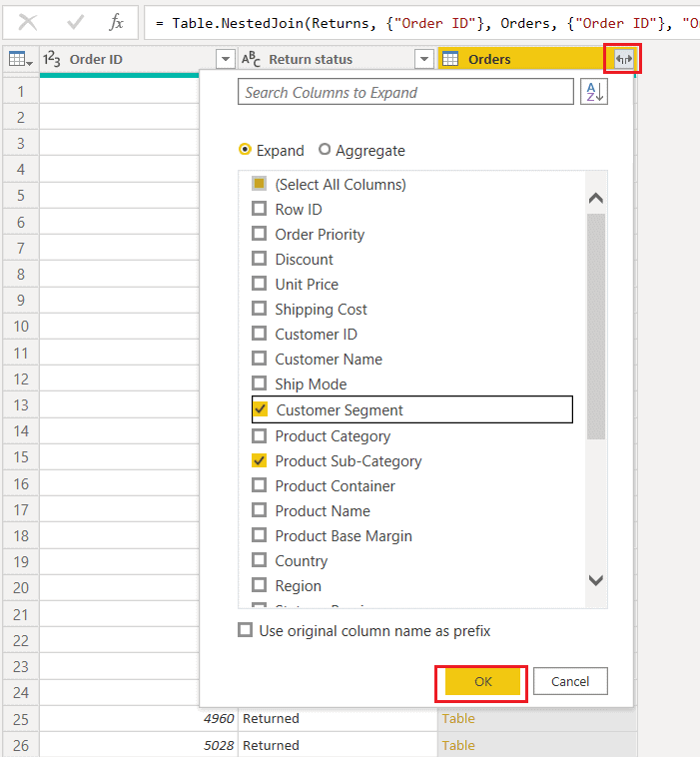Click the Orders column expand icon
The image size is (700, 757).
tap(623, 59)
